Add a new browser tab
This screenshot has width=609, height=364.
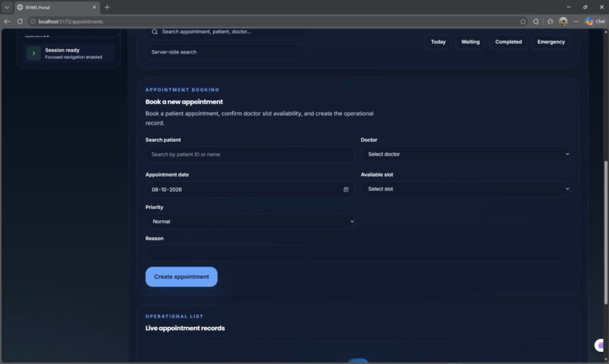click(x=107, y=7)
